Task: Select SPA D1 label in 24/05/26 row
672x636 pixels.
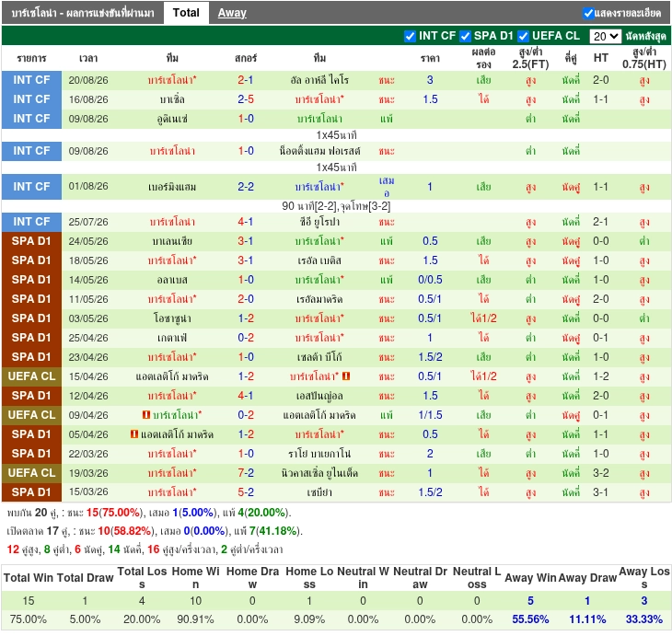Action: tap(31, 241)
